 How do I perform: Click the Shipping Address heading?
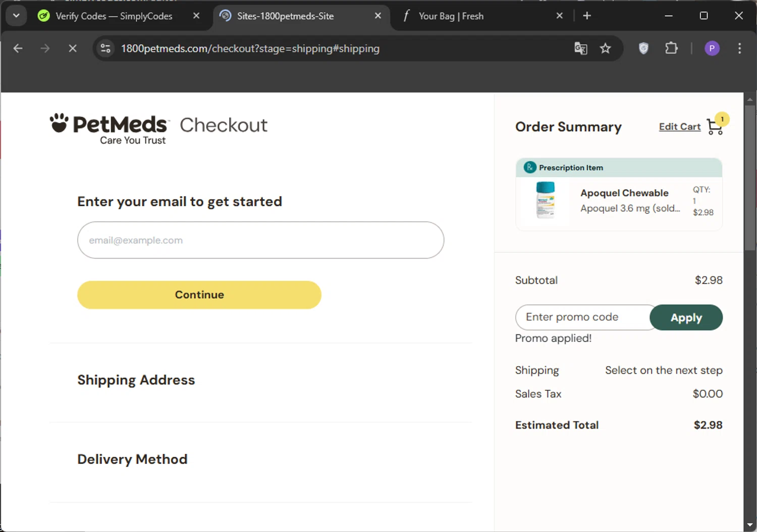[x=136, y=380]
